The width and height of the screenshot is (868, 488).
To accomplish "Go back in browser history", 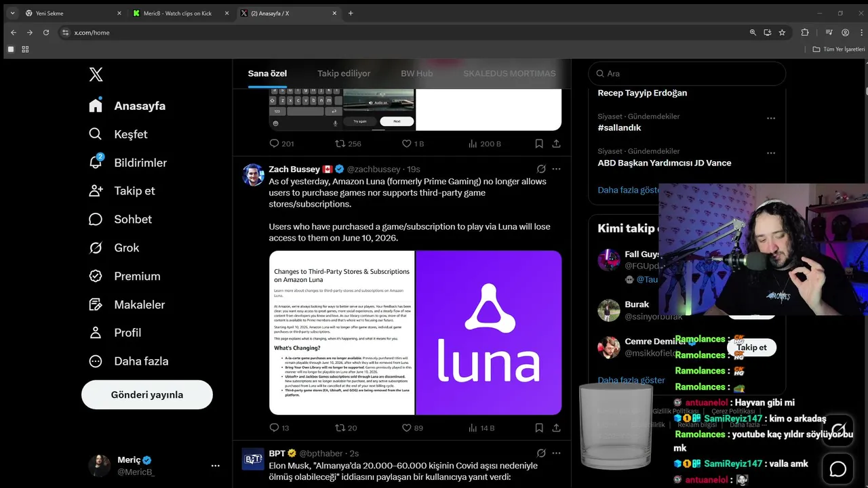I will point(14,32).
